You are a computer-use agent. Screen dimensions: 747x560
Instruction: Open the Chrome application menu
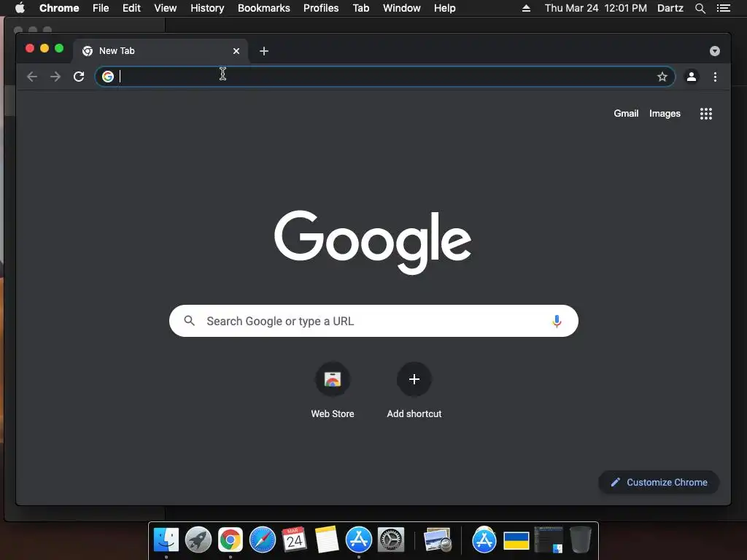59,8
